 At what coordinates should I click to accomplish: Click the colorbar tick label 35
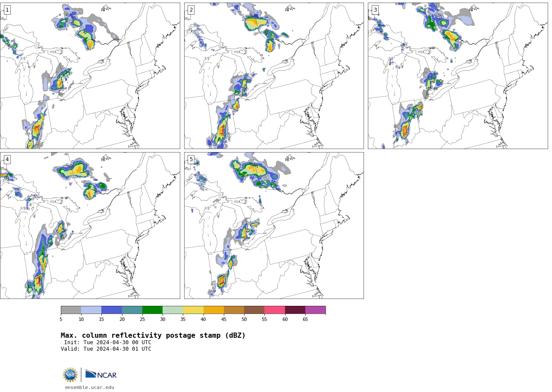point(183,319)
